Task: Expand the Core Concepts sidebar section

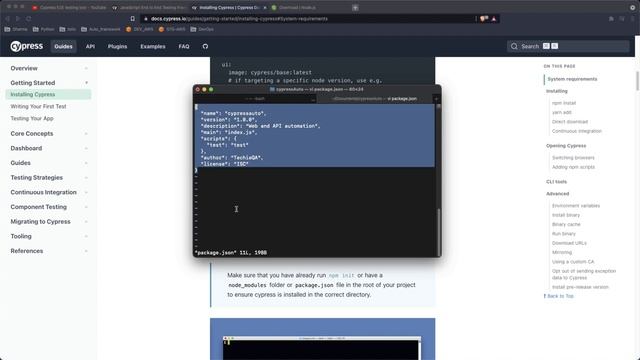Action: pos(49,133)
